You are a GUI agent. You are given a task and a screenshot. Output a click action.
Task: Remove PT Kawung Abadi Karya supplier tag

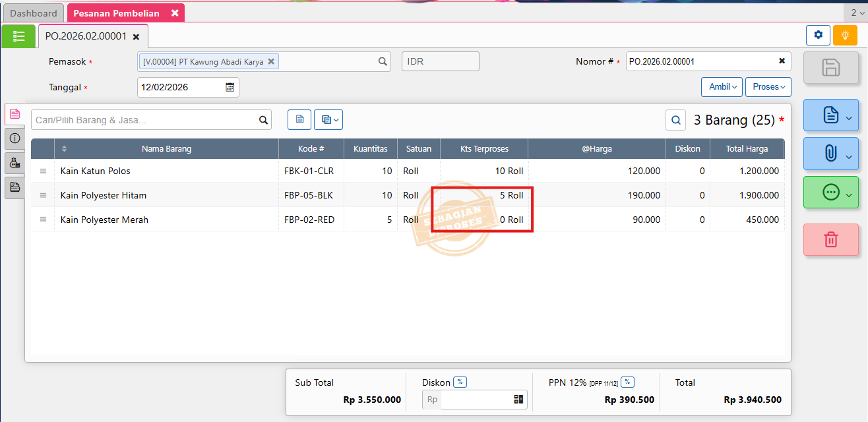[x=271, y=61]
